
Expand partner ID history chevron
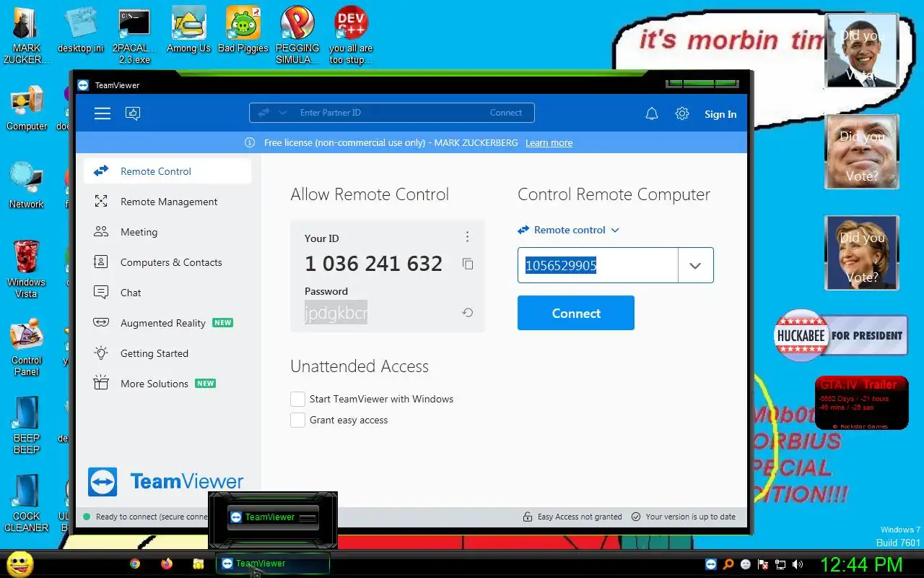click(695, 265)
